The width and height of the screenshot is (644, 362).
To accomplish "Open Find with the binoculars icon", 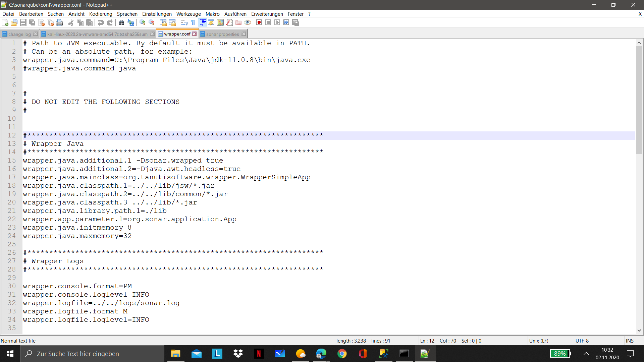I will (x=121, y=22).
